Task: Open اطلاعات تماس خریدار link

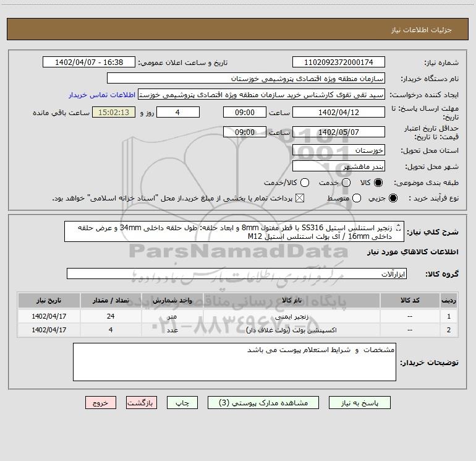Action: [102, 95]
